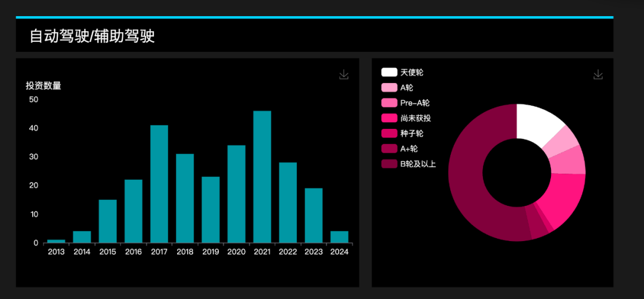The width and height of the screenshot is (644, 299).
Task: Toggle the A轮 legend entry
Action: pos(397,88)
